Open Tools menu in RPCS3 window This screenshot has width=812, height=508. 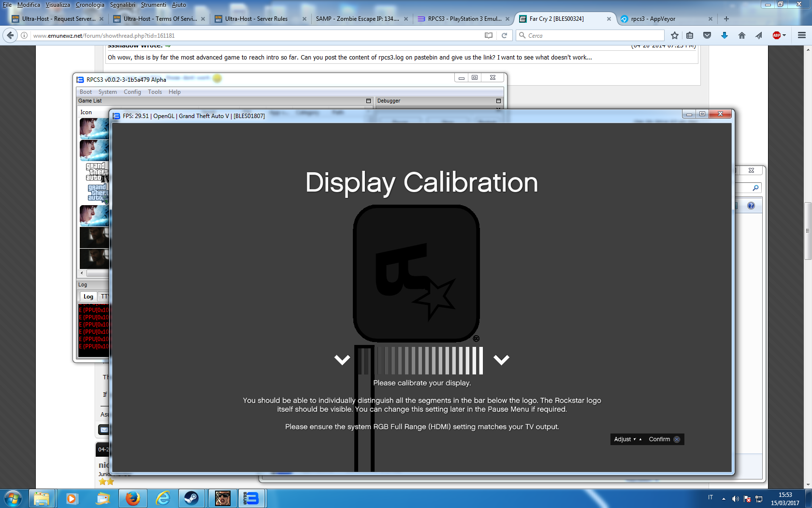tap(155, 92)
